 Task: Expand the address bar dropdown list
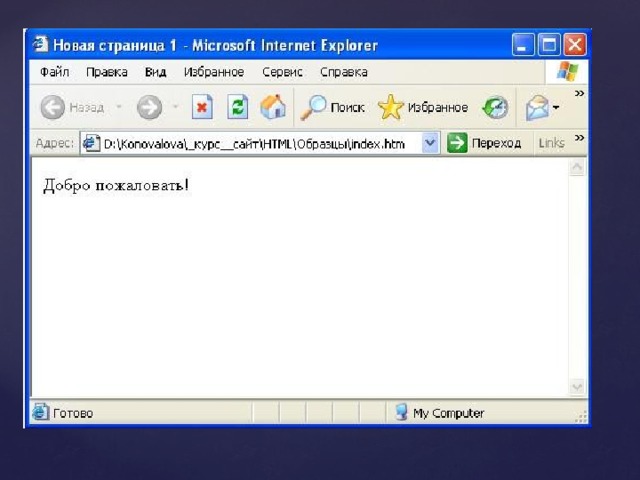point(430,143)
